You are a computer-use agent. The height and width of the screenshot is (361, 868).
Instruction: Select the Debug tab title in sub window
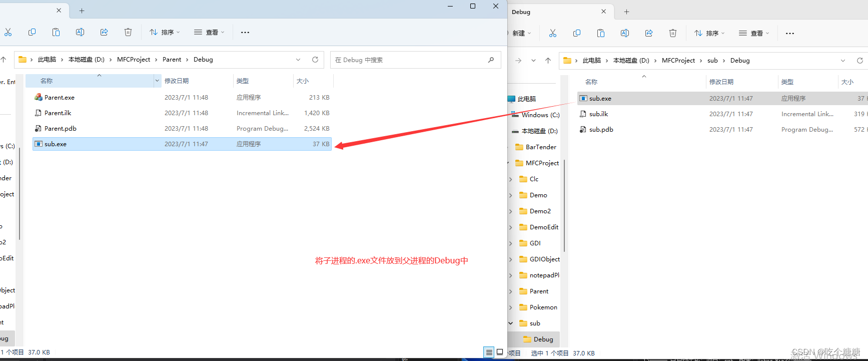521,12
